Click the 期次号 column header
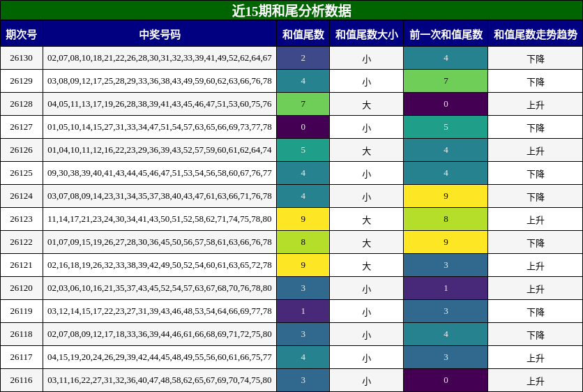The image size is (583, 392). [x=22, y=34]
